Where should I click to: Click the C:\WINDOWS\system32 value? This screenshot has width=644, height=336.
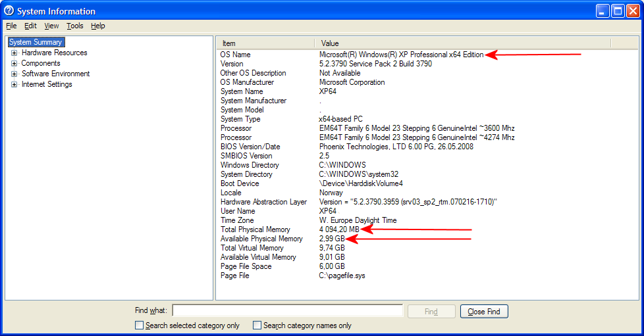pyautogui.click(x=359, y=174)
